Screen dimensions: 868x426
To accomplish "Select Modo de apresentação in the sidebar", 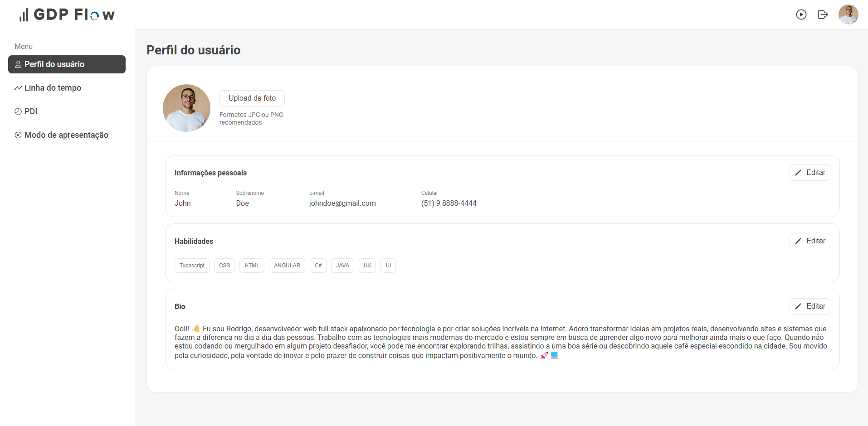I will [x=66, y=135].
